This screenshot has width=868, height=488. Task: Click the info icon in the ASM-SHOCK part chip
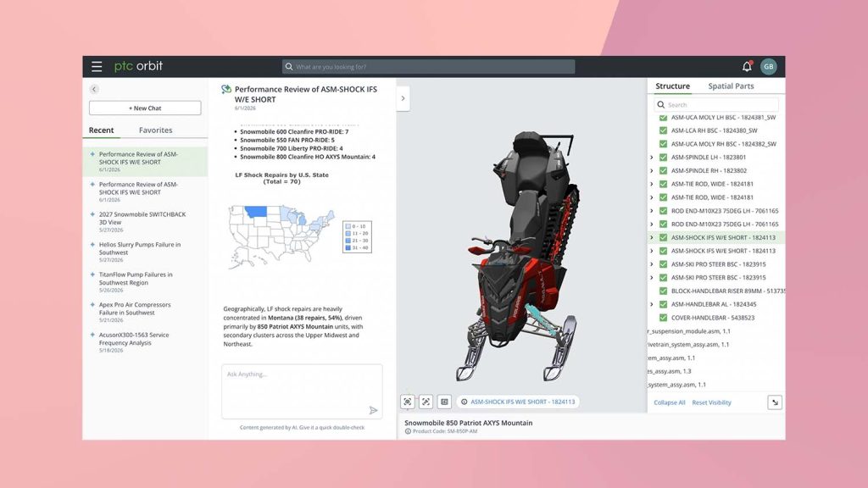(x=464, y=402)
